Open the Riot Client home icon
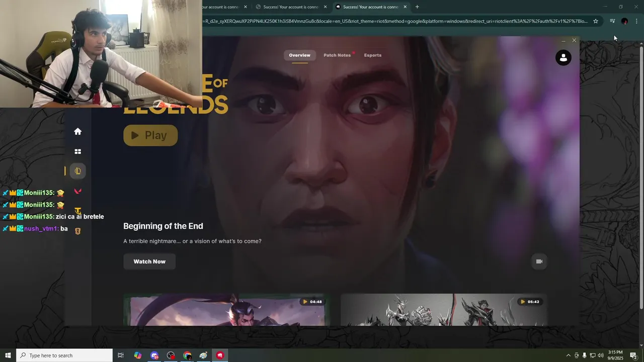Screen dimensions: 644x362 tap(77, 131)
